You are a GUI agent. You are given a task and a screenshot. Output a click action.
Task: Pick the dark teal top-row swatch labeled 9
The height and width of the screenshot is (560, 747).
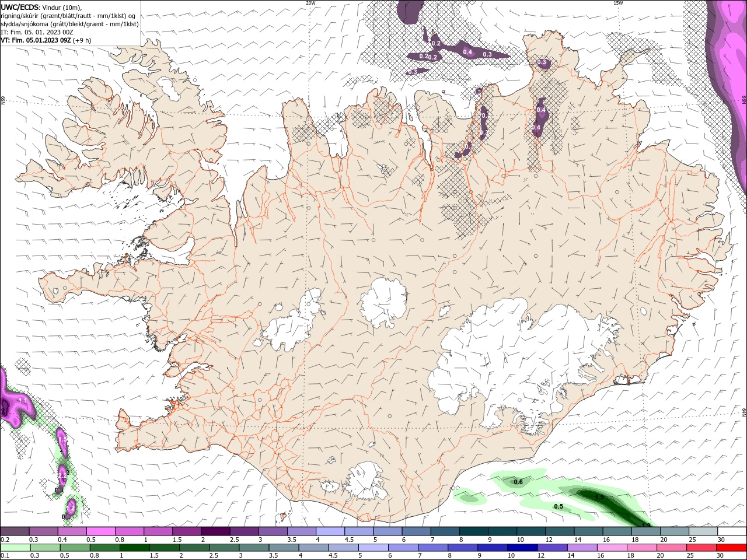502,531
